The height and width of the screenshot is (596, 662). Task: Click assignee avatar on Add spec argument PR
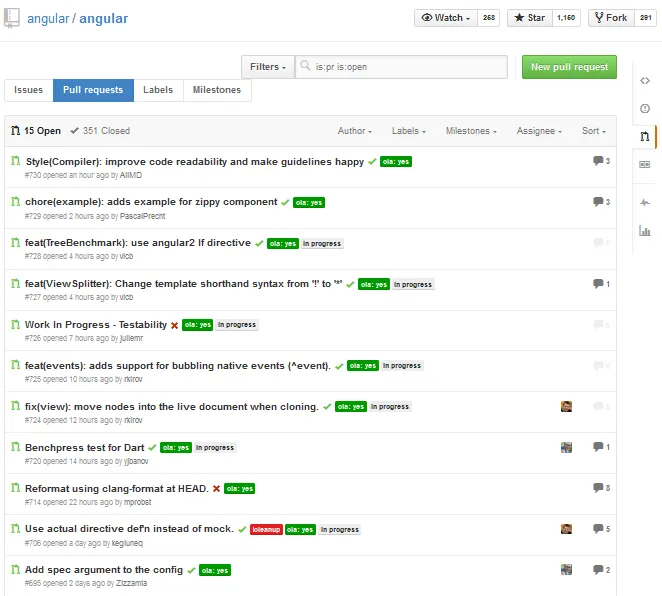[566, 569]
